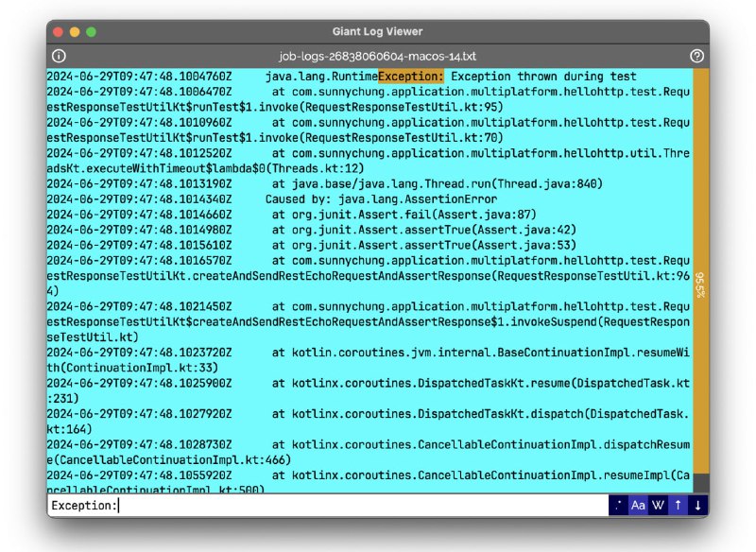
Task: Toggle whole word W search option
Action: (x=658, y=506)
